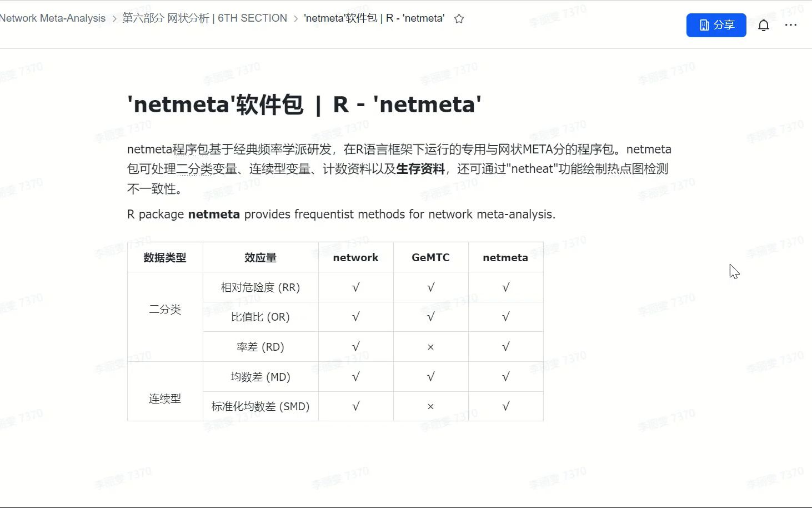Select the network column header
This screenshot has width=812, height=508.
coord(355,257)
